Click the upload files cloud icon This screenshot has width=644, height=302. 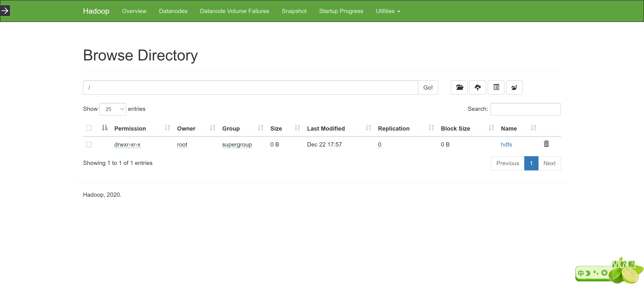pyautogui.click(x=477, y=87)
